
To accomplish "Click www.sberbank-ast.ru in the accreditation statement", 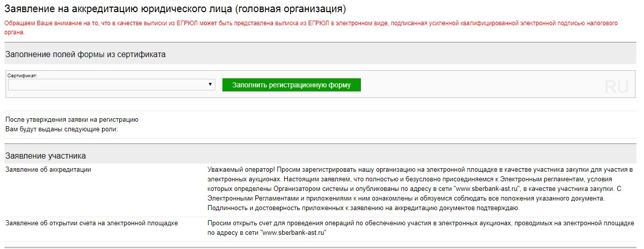I will point(487,189).
